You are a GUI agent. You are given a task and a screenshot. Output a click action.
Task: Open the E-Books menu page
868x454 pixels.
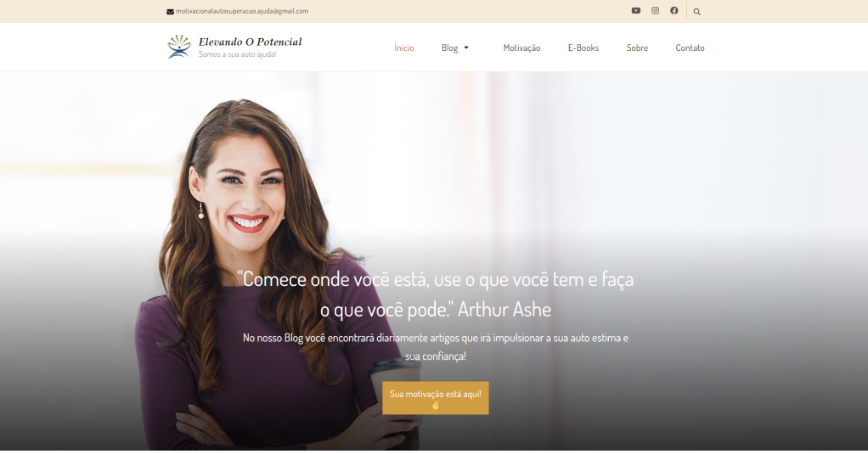pyautogui.click(x=583, y=48)
